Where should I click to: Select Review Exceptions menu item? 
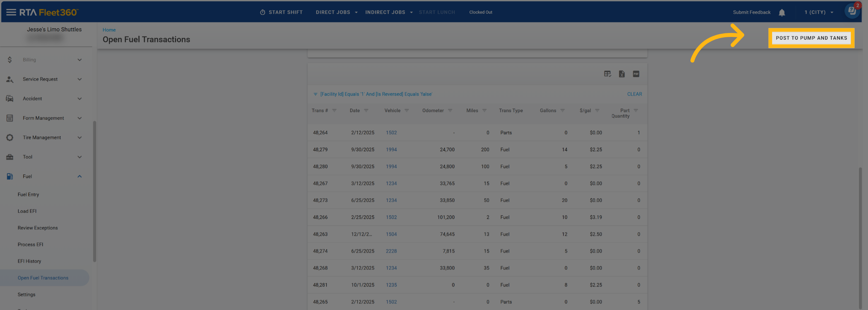point(38,228)
